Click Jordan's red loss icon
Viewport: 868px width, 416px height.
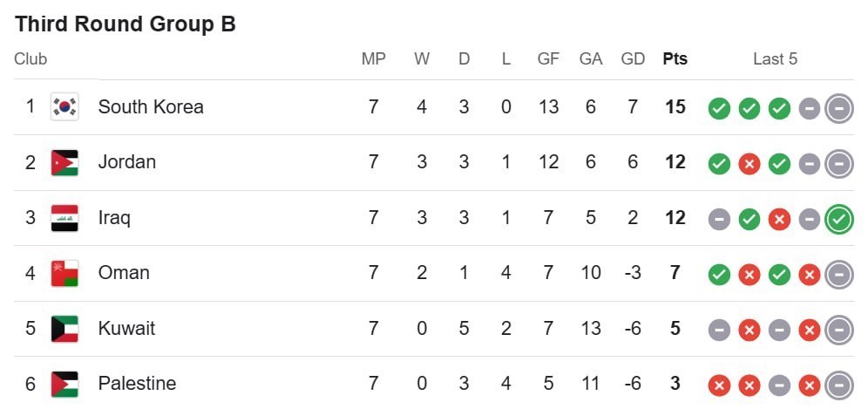click(x=749, y=163)
